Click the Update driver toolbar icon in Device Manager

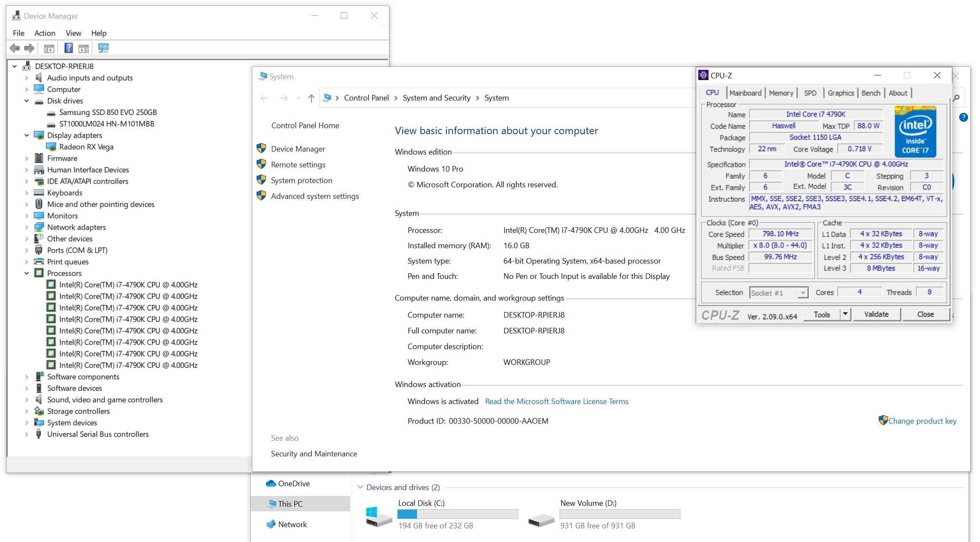coord(84,49)
